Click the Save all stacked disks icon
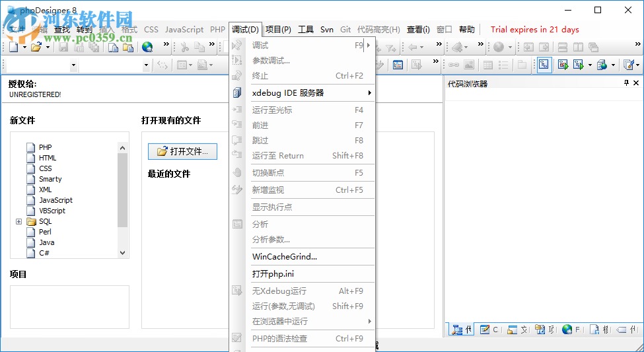 pos(94,48)
